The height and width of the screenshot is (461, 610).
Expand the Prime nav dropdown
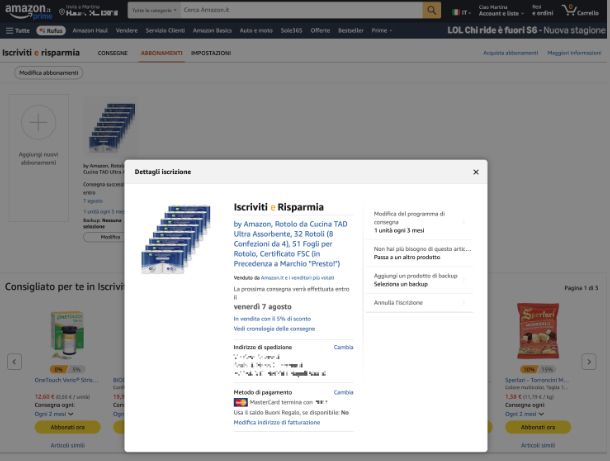(x=382, y=30)
